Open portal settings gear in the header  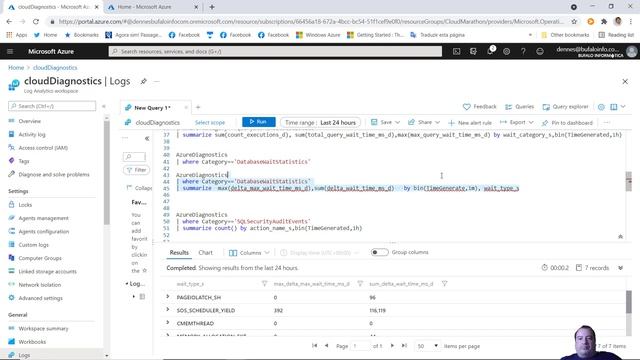[x=507, y=51]
